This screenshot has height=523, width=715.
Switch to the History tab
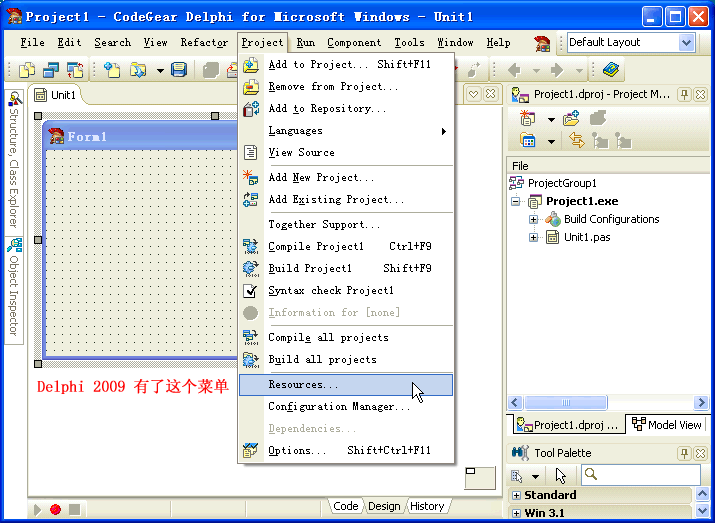point(427,506)
